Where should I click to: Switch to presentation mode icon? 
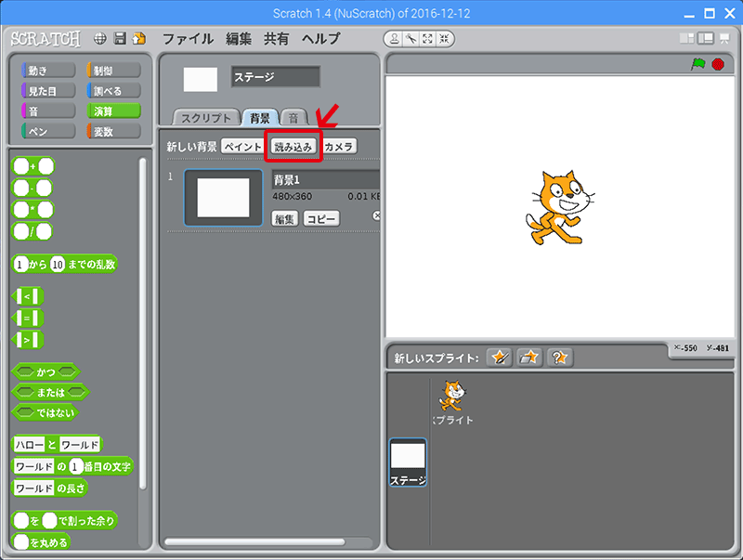[x=724, y=39]
